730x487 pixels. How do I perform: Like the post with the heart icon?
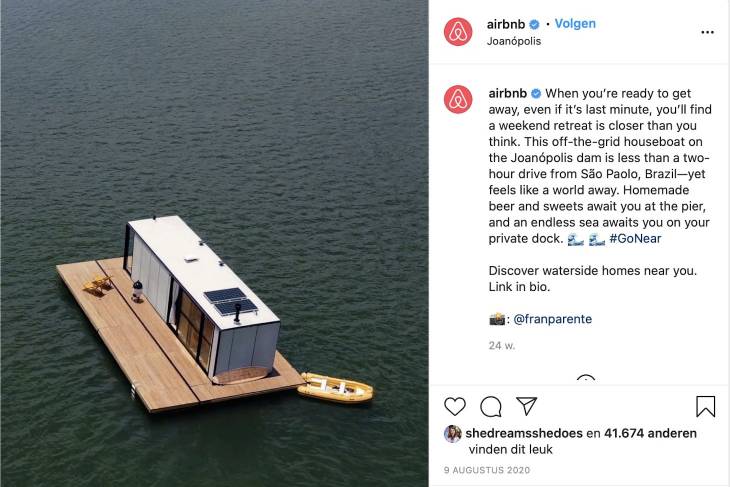pyautogui.click(x=454, y=406)
